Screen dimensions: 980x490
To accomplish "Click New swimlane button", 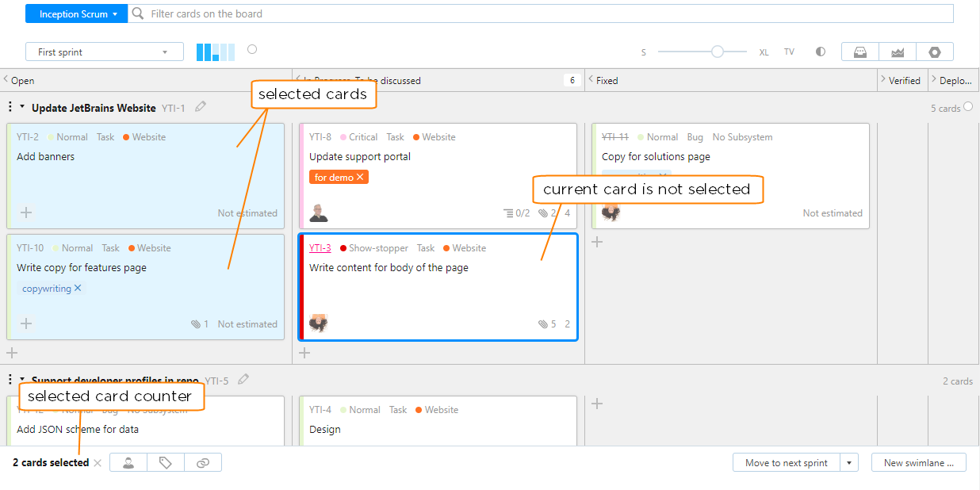I will (919, 463).
